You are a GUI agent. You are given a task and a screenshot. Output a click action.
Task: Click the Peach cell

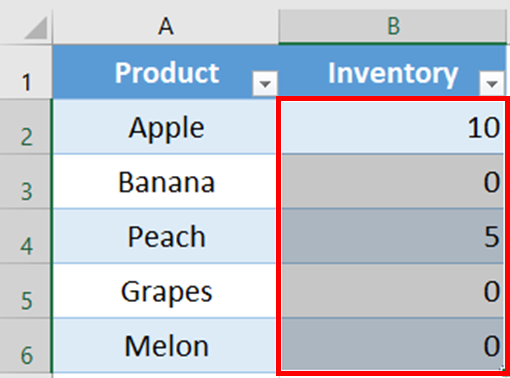(x=166, y=236)
